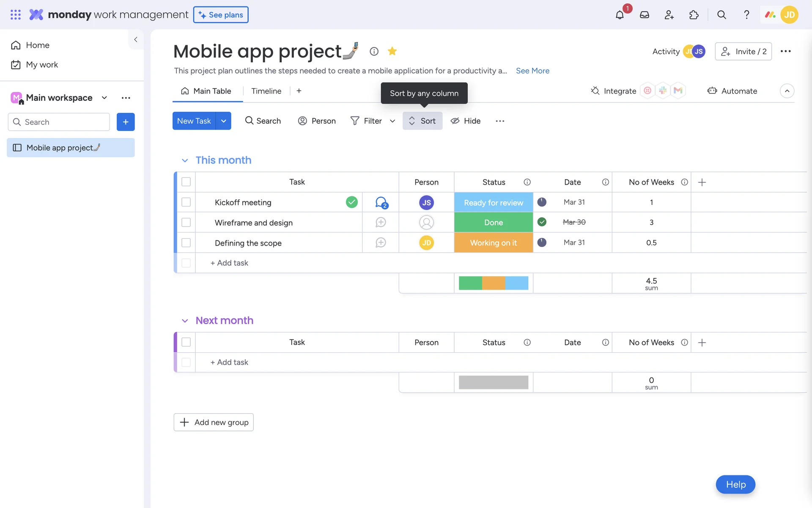The image size is (812, 508).
Task: Switch to the Timeline tab
Action: coord(266,91)
